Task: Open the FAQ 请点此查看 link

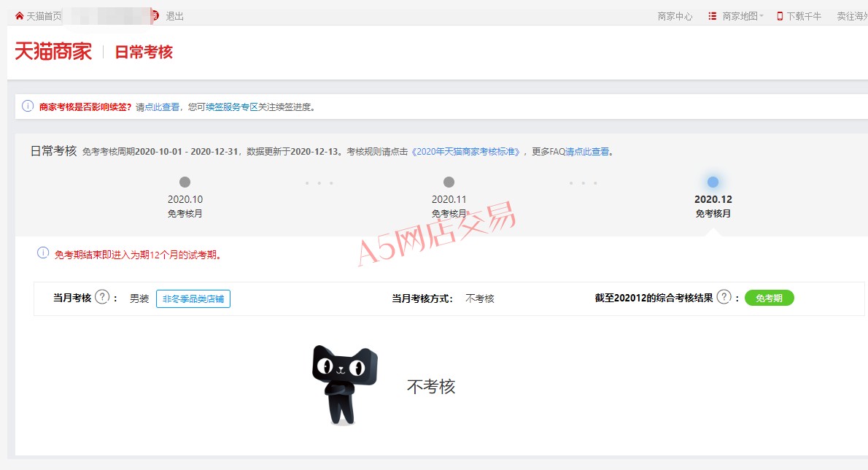Action: point(587,151)
